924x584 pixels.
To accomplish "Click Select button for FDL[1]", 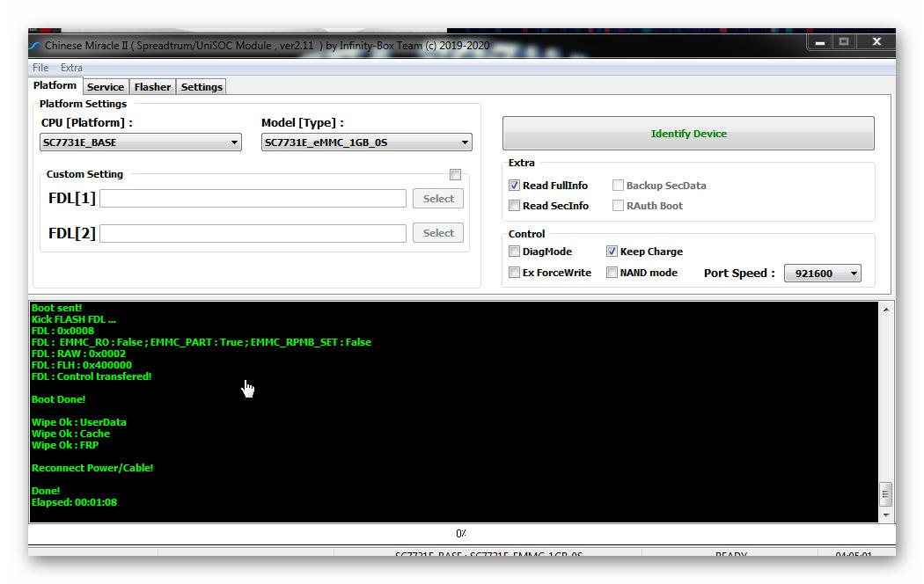I will [x=438, y=199].
